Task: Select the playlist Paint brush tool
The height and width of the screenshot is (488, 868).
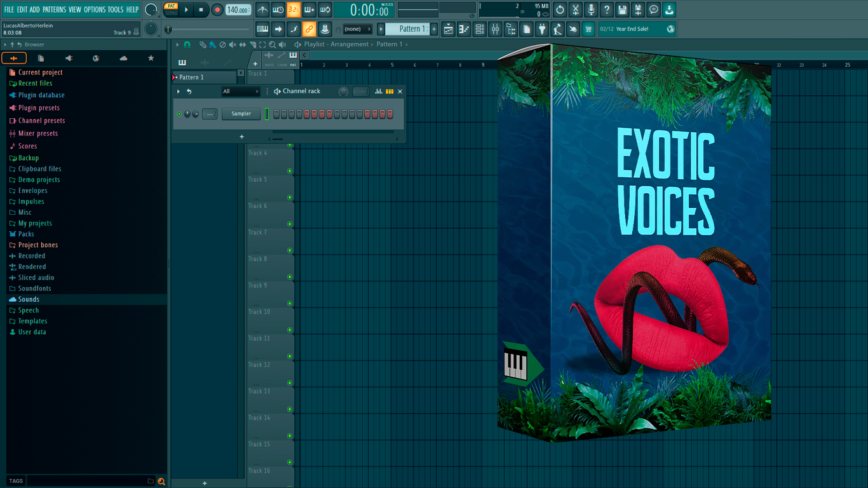Action: (x=212, y=44)
